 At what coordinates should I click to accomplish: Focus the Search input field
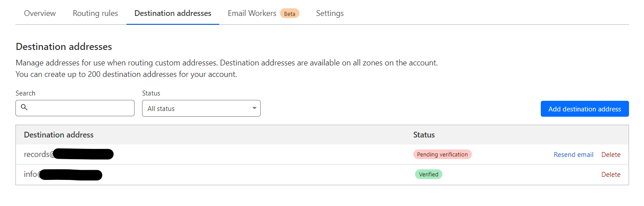(79, 108)
